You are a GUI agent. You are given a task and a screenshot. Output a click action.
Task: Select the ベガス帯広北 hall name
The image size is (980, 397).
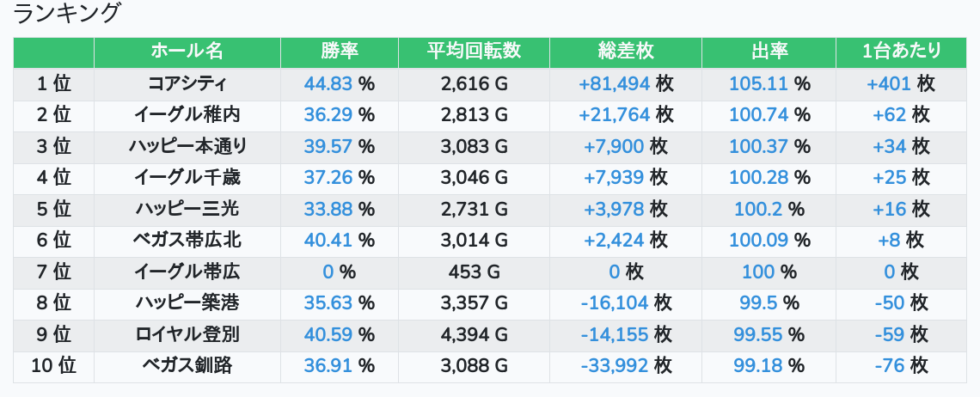[x=187, y=240]
